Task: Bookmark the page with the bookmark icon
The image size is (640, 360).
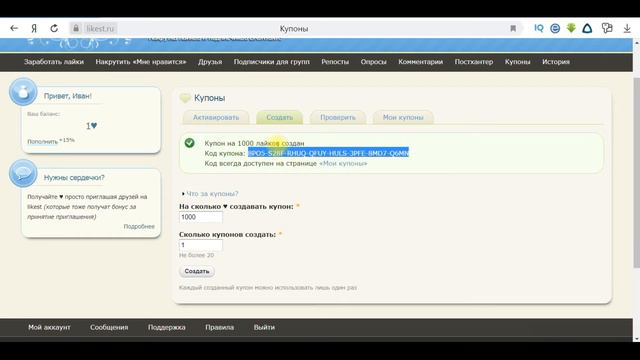Action: 513,28
